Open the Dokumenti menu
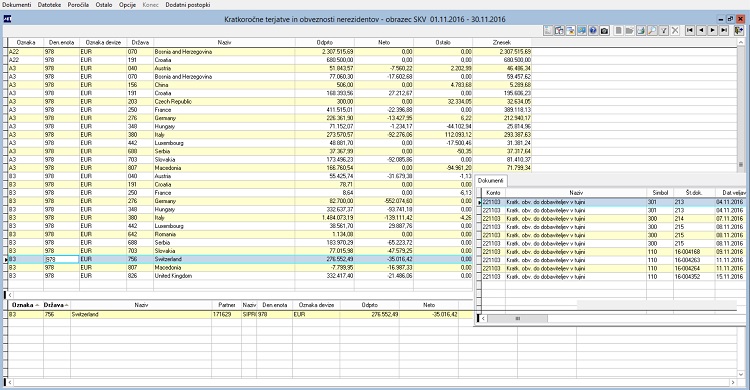Screen dimensions: 750x390 [x=17, y=5]
